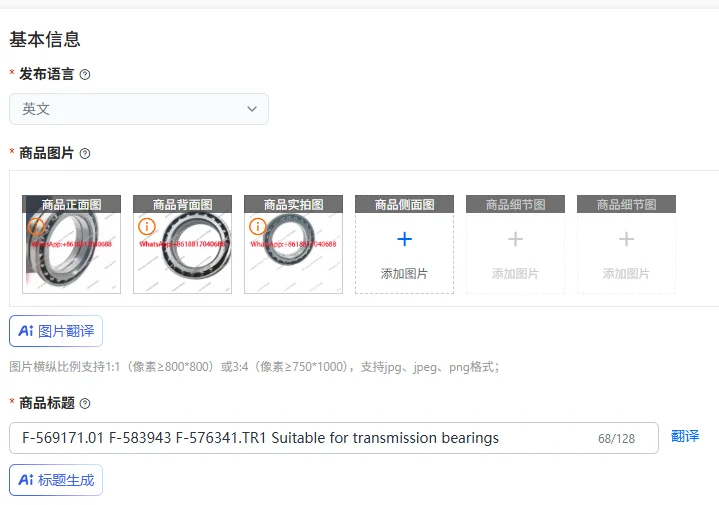Click warning icon on 商品实拍图 thumbnail

coord(258,226)
